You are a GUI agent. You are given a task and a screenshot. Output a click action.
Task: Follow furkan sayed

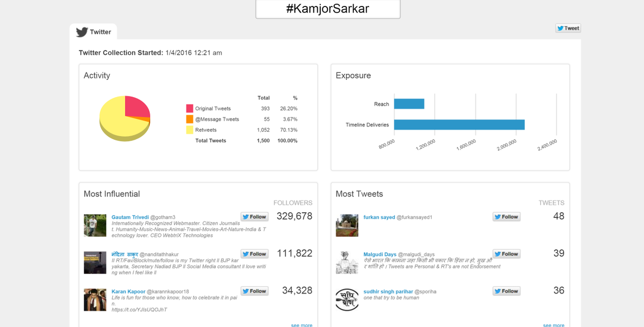pyautogui.click(x=507, y=217)
